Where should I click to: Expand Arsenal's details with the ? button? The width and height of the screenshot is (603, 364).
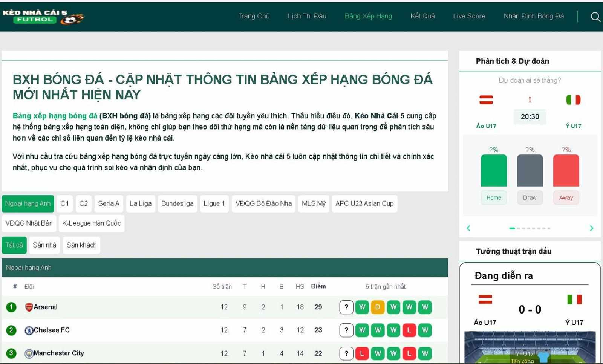[346, 307]
